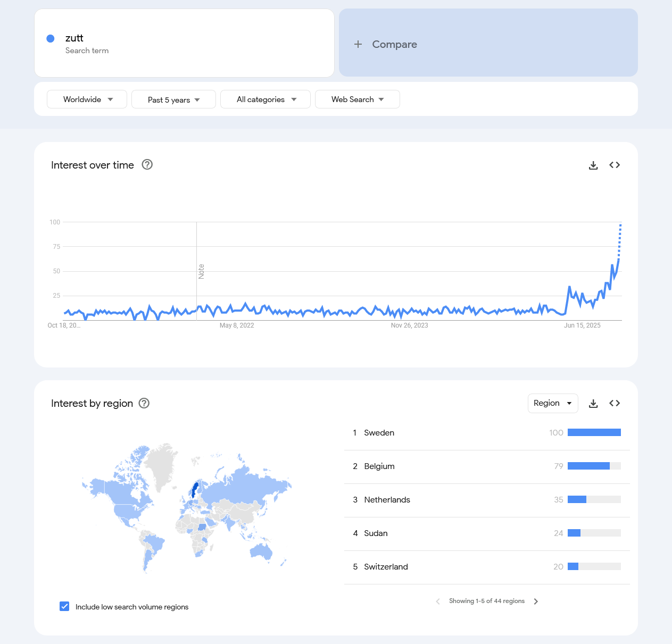Click the 'Showing 1-5 of 44 regions' text
Viewport: 672px width, 644px height.
(487, 601)
